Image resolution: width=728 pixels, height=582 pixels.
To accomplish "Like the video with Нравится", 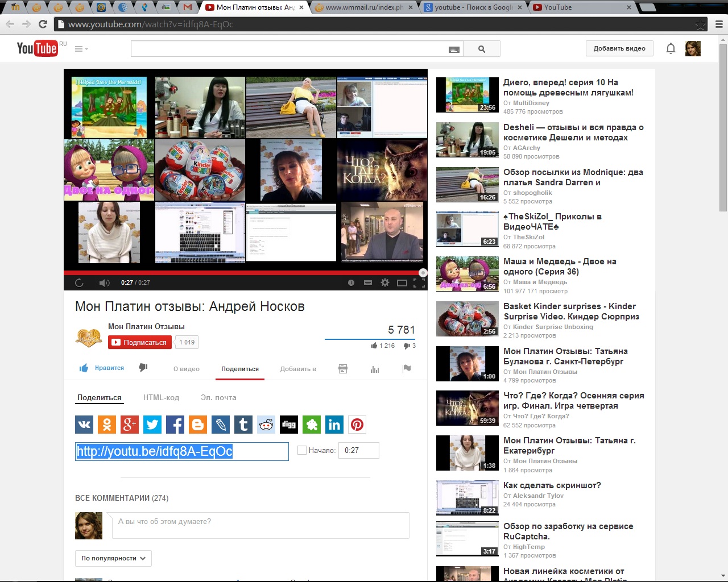I will pos(102,368).
